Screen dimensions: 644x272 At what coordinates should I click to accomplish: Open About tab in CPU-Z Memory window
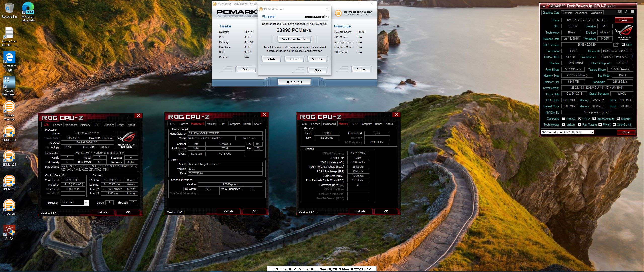coord(389,124)
